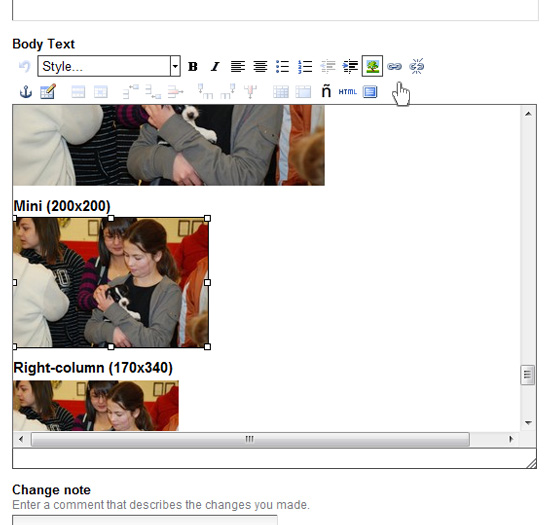This screenshot has height=525, width=550.
Task: Click the editor resize handle corner
Action: [531, 463]
